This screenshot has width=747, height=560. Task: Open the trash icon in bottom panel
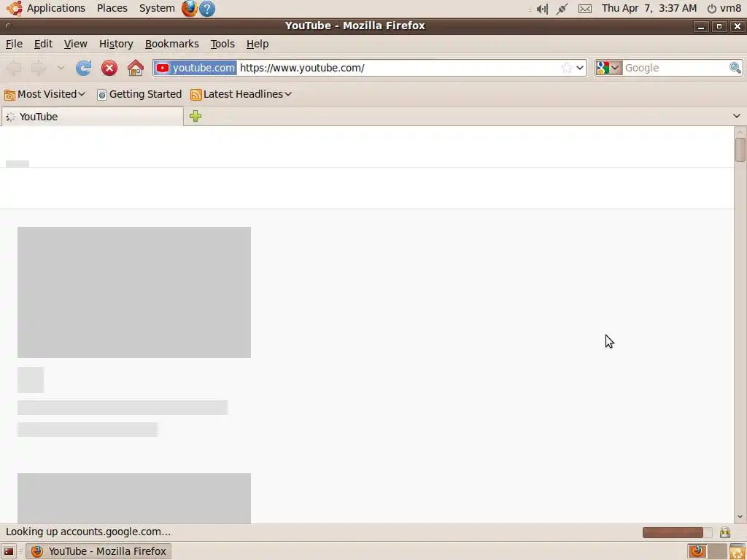[737, 551]
